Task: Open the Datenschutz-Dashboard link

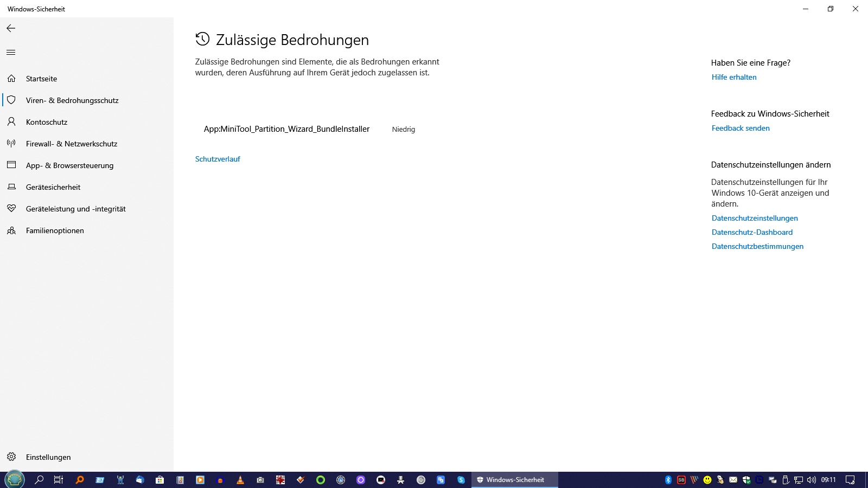Action: tap(752, 232)
